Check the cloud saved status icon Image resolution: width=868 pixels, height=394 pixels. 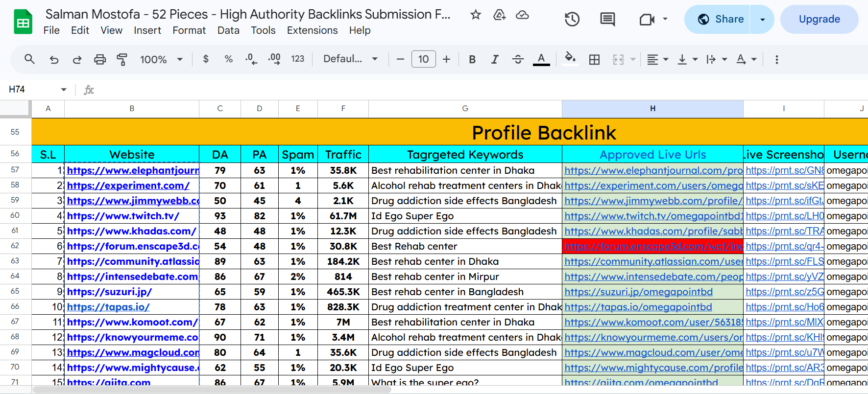coord(522,15)
